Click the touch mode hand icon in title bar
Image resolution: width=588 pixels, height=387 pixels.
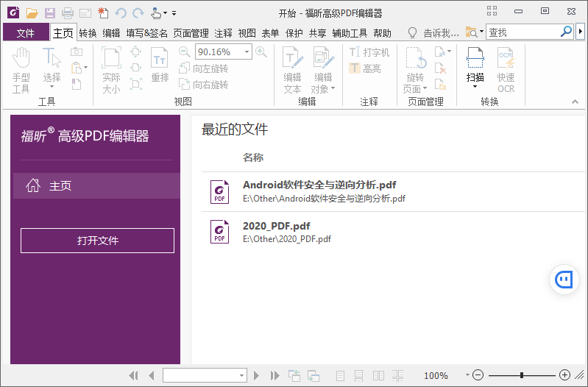pos(156,13)
